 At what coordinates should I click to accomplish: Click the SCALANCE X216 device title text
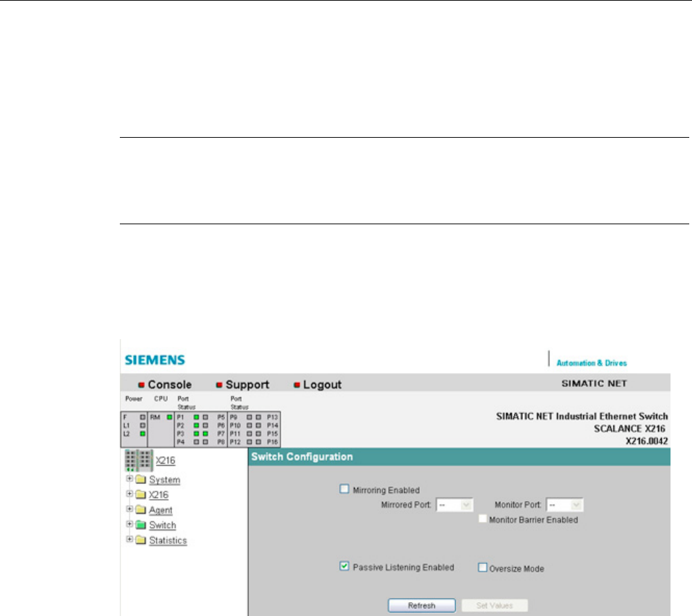pos(630,428)
